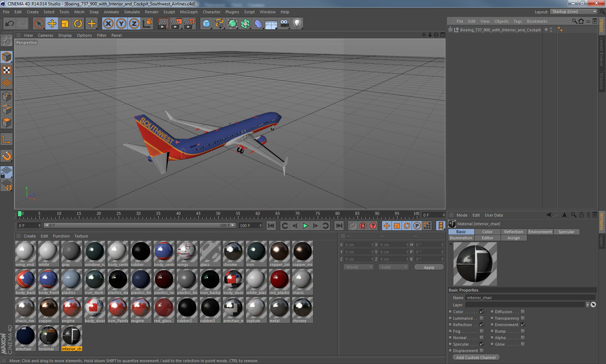Open the Scale mode dropdown
606x364 pixels.
[x=393, y=267]
